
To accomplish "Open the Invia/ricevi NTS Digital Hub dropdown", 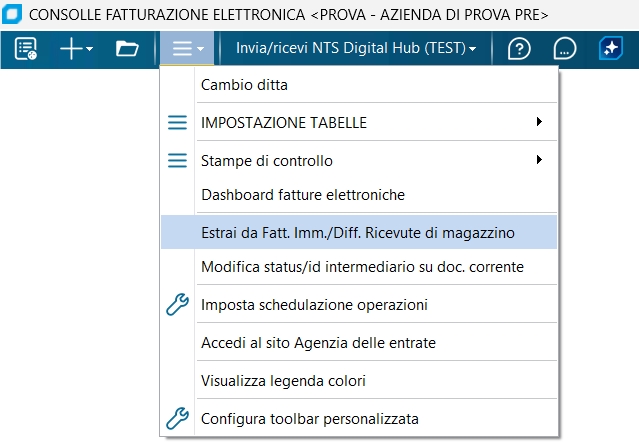I will (355, 48).
